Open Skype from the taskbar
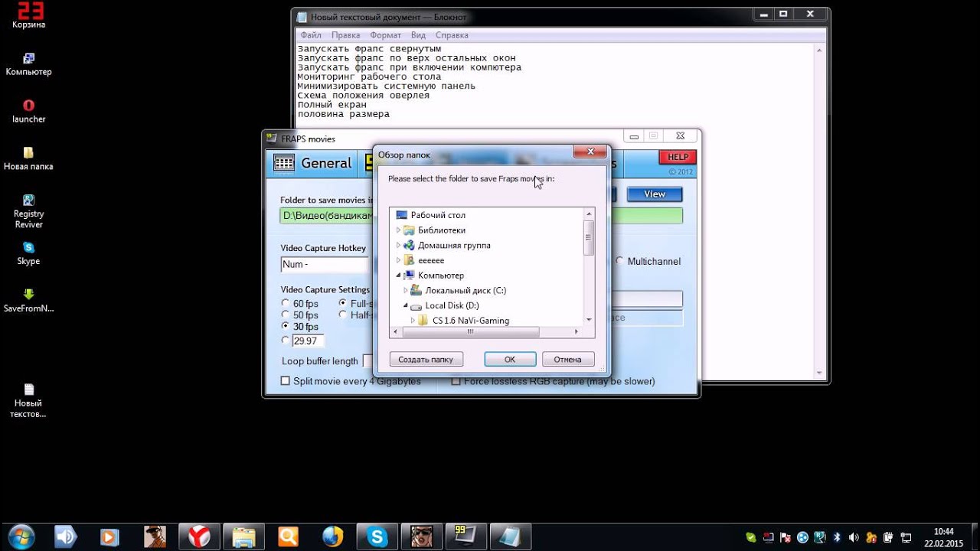 point(377,536)
